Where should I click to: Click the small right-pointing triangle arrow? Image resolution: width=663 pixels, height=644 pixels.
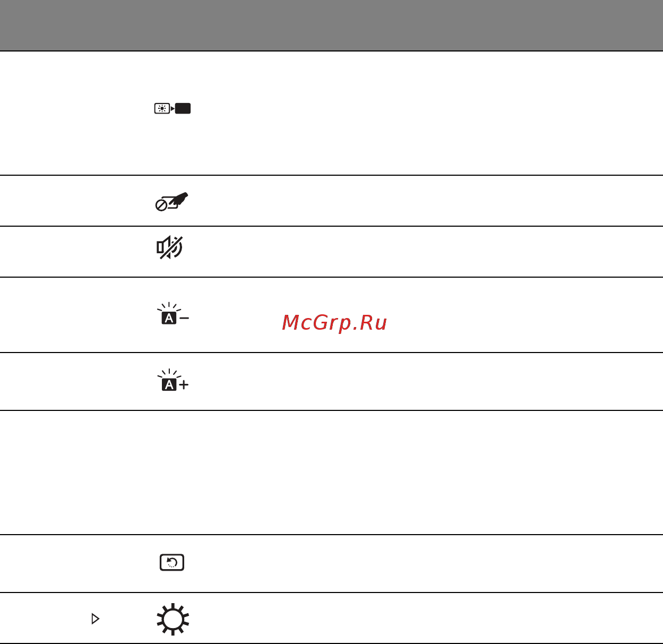coord(95,619)
